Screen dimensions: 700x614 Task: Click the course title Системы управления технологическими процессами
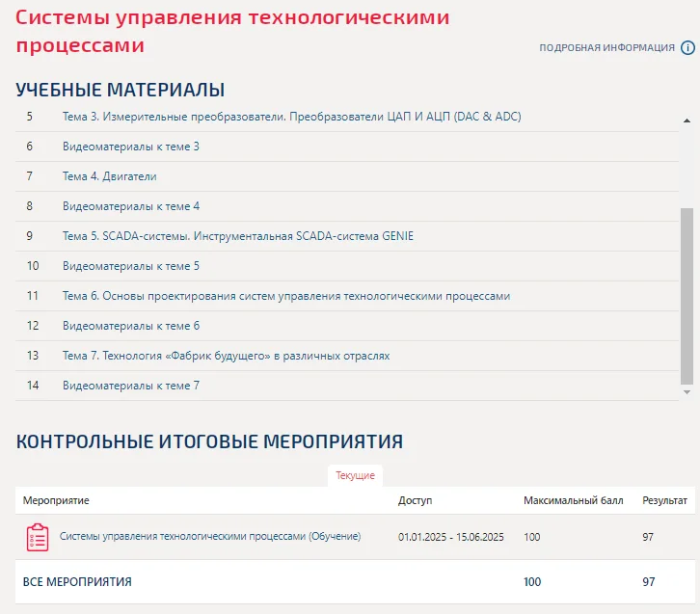[232, 31]
